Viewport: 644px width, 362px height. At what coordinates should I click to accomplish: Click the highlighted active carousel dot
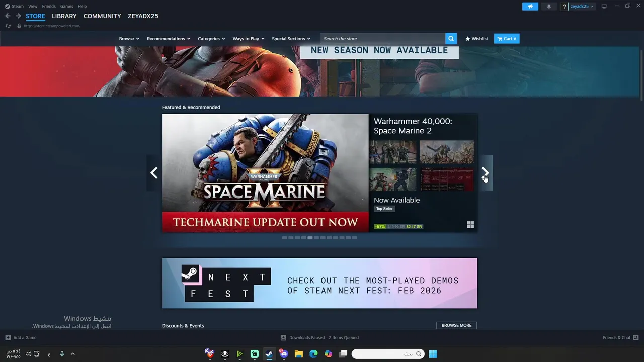(x=310, y=238)
